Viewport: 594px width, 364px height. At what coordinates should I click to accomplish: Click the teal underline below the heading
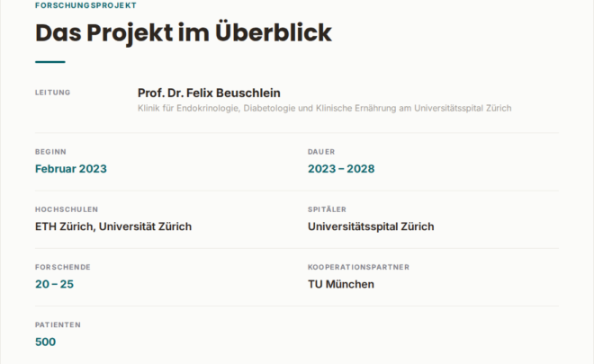click(x=50, y=62)
